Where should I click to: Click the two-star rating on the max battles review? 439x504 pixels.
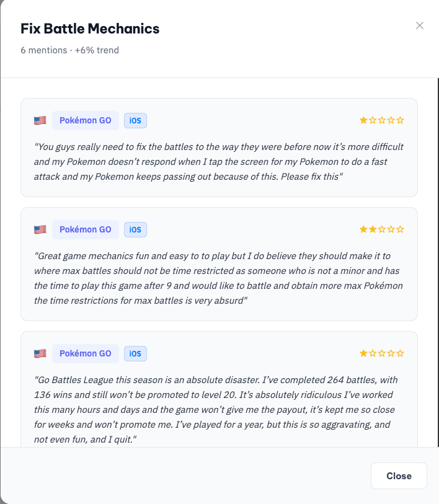(x=382, y=229)
